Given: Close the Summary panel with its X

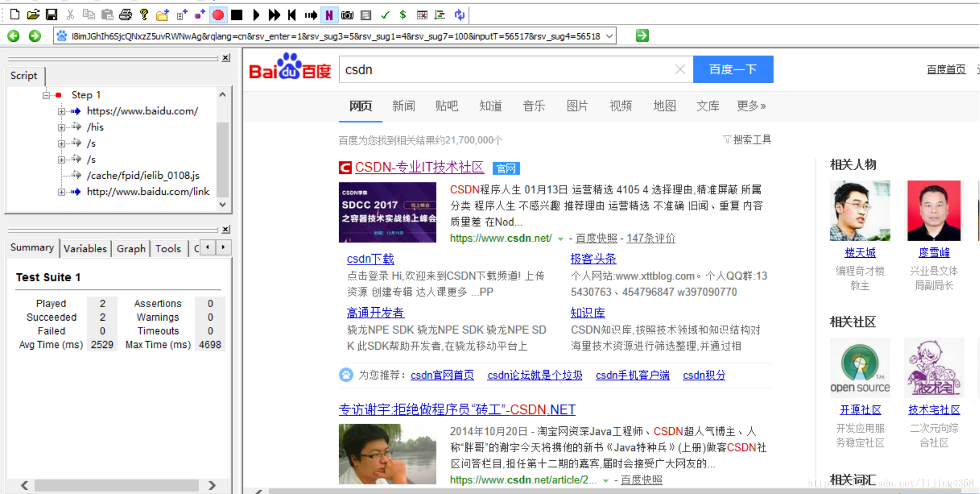Looking at the screenshot, I should [226, 229].
